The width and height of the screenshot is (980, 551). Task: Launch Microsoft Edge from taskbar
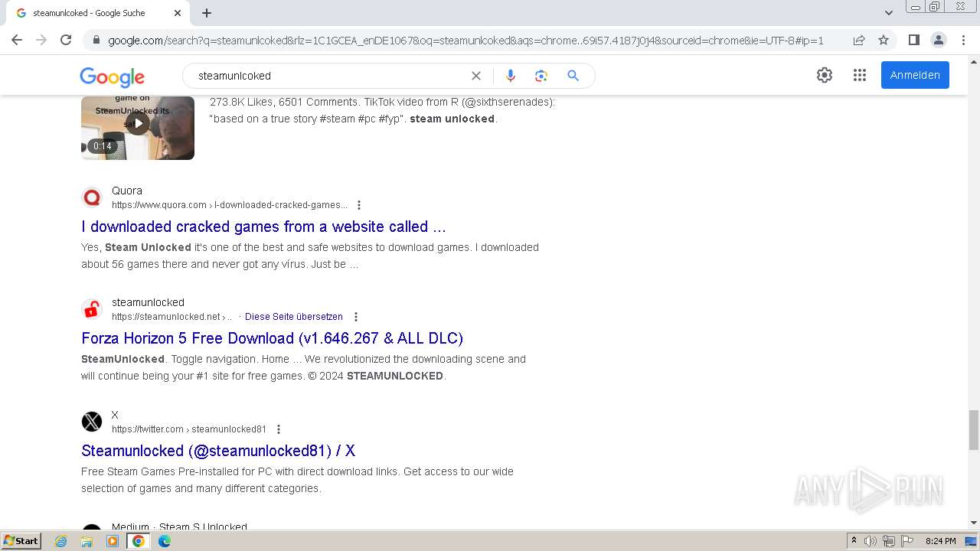point(165,541)
